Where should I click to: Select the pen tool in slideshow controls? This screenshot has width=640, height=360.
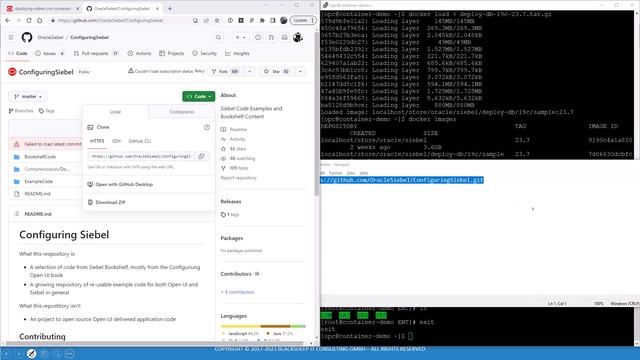pos(31,353)
